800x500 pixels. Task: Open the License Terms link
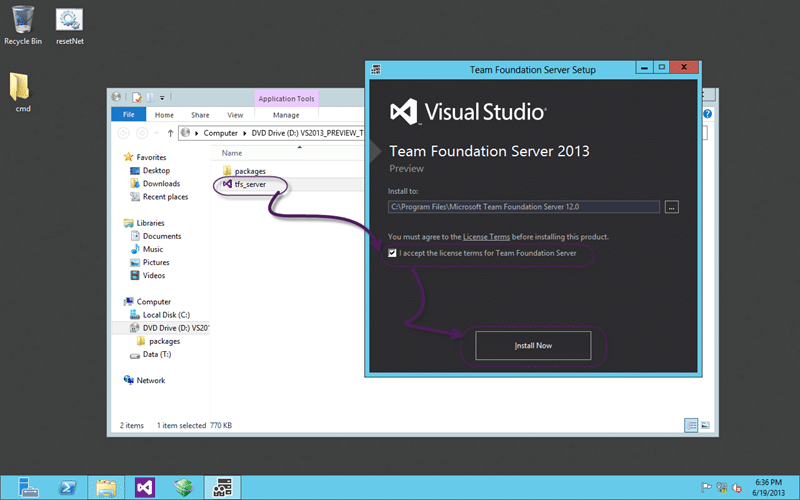[x=486, y=237]
